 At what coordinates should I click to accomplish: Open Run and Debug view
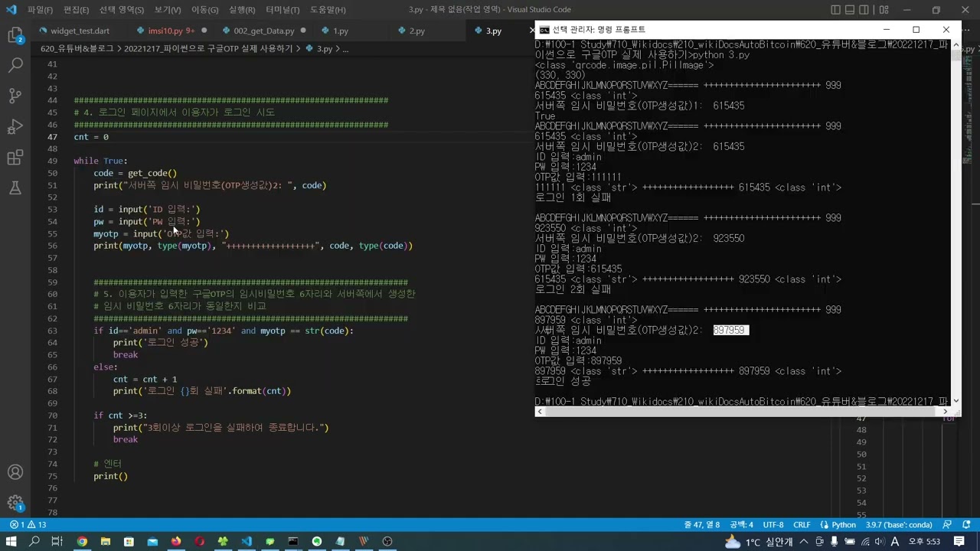(x=15, y=127)
